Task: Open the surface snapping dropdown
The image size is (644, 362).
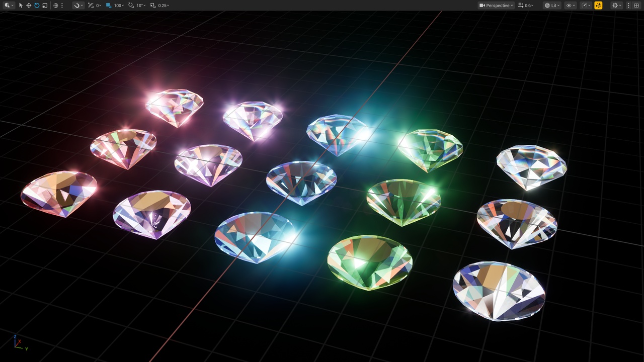Action: tap(78, 6)
